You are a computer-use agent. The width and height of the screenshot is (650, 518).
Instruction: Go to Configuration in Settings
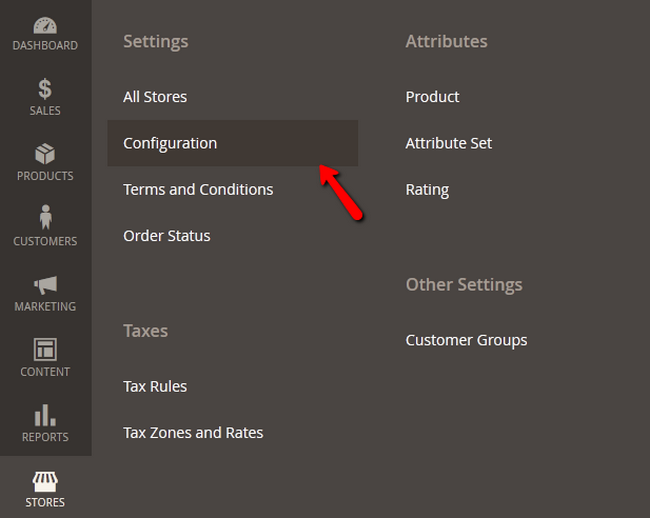[x=170, y=143]
